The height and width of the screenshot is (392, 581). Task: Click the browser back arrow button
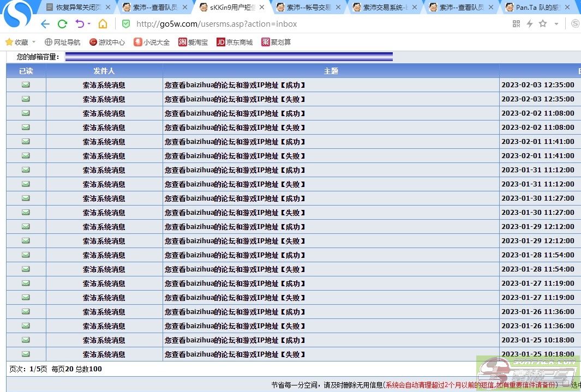[x=45, y=24]
